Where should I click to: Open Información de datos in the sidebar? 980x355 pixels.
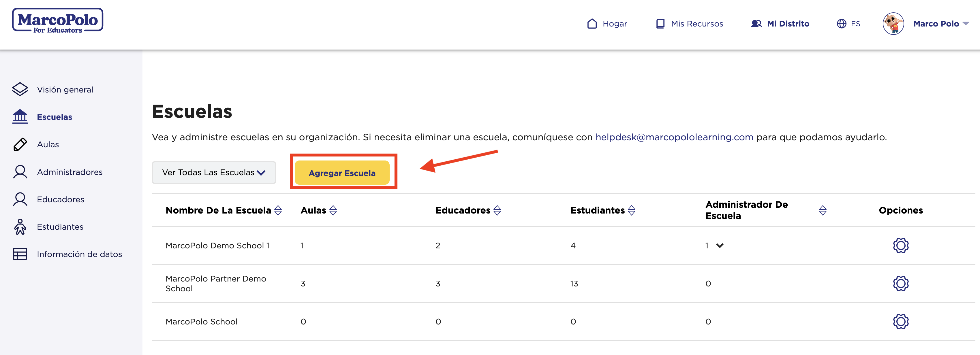click(80, 254)
